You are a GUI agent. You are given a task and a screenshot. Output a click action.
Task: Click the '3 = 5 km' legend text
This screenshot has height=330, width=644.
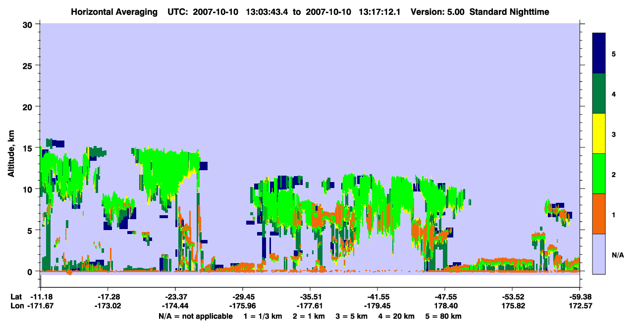(351, 316)
